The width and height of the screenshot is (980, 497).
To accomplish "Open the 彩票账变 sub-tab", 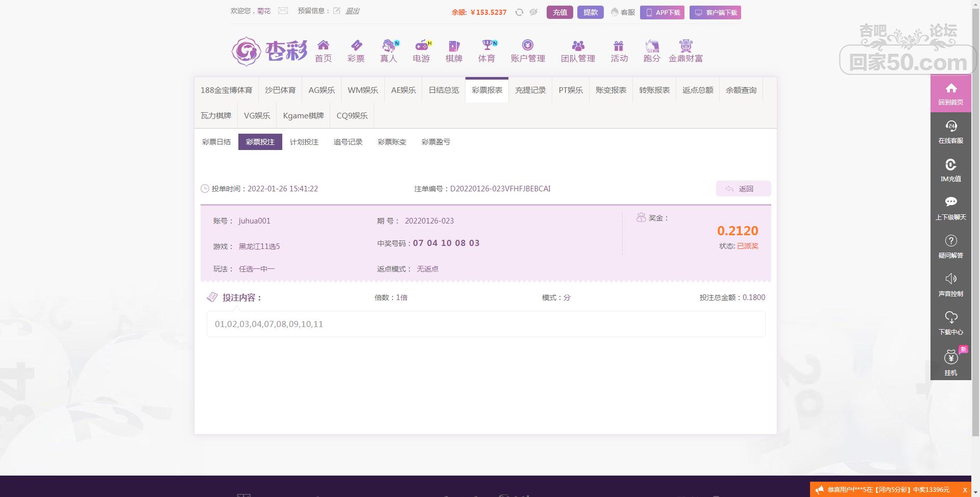I will (392, 142).
